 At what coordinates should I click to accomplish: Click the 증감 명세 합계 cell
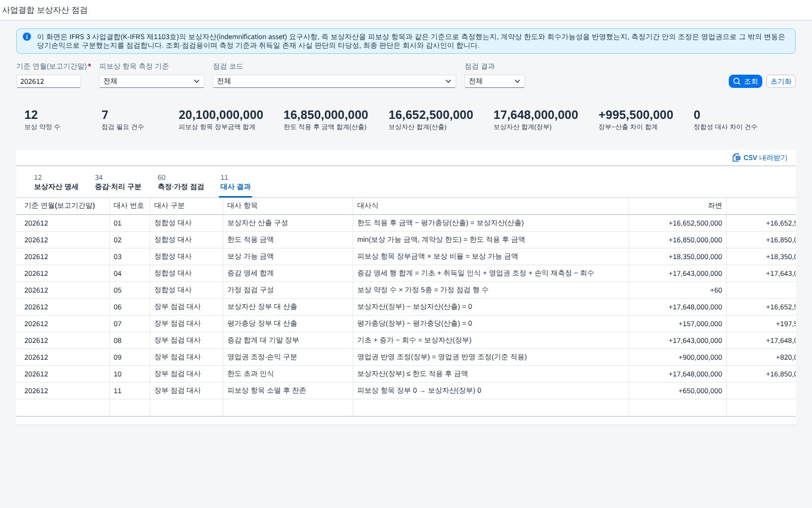[x=288, y=273]
